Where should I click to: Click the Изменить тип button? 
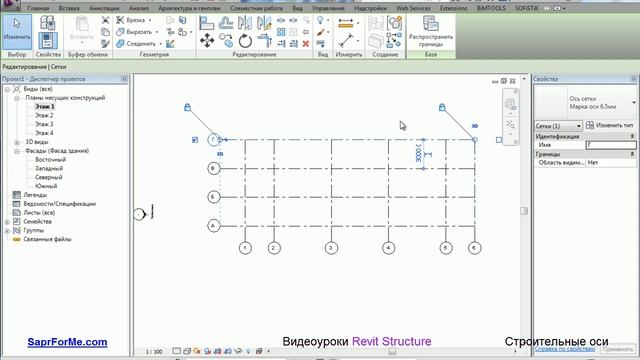click(610, 125)
